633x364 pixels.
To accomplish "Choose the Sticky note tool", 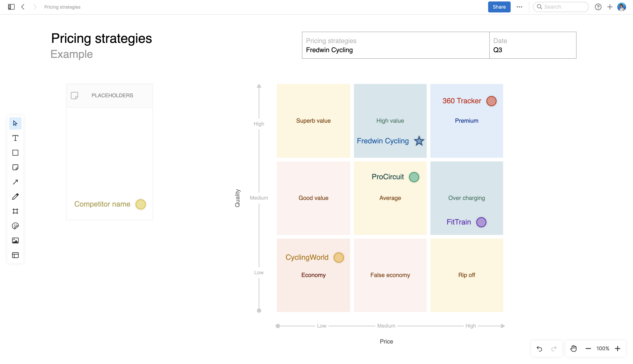I will coord(15,167).
